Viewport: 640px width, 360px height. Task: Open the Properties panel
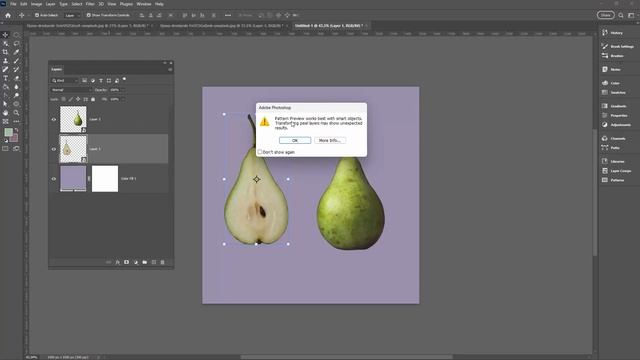pyautogui.click(x=615, y=116)
